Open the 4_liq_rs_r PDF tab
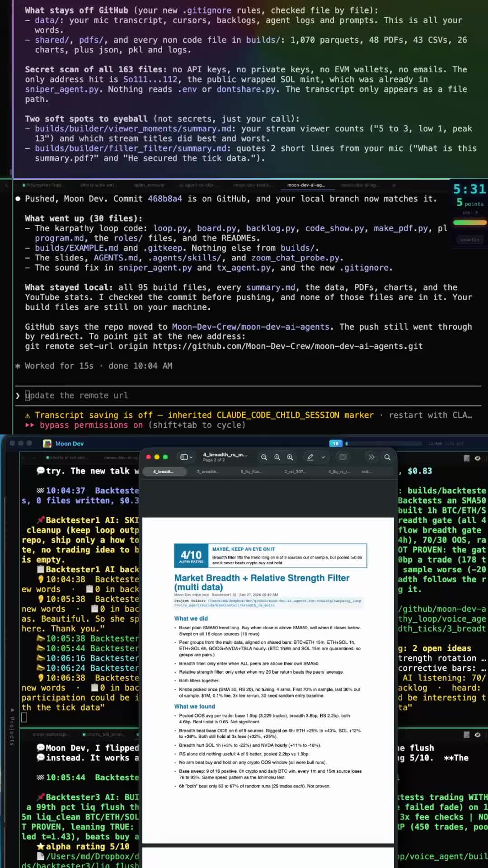 click(x=339, y=472)
